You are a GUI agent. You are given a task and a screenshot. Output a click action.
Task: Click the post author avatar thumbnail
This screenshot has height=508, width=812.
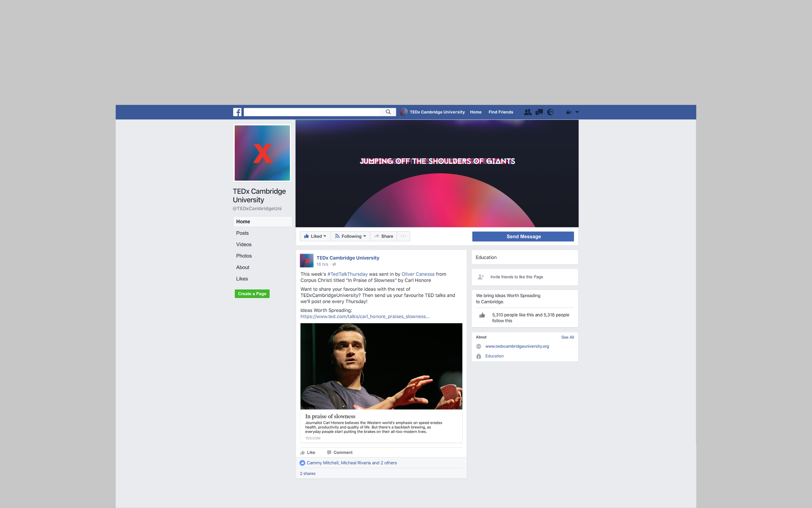coord(307,260)
